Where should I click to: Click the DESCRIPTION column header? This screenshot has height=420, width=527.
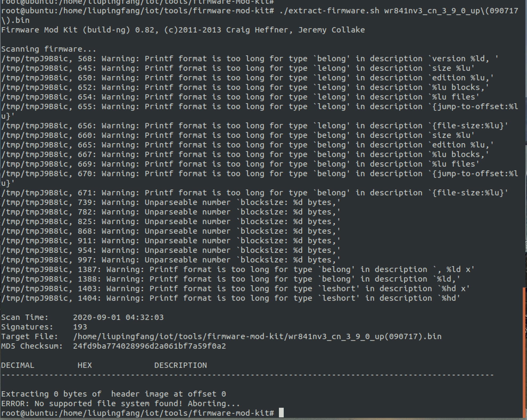[180, 365]
